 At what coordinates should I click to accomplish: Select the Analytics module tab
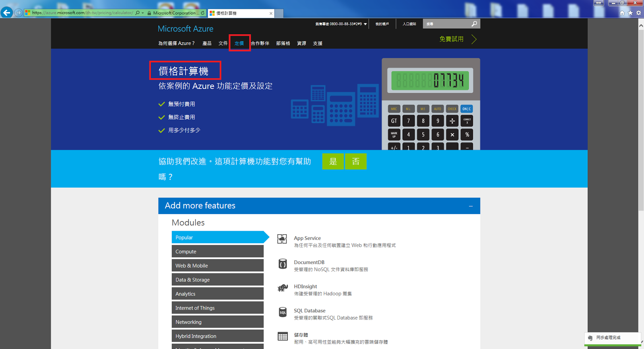218,293
